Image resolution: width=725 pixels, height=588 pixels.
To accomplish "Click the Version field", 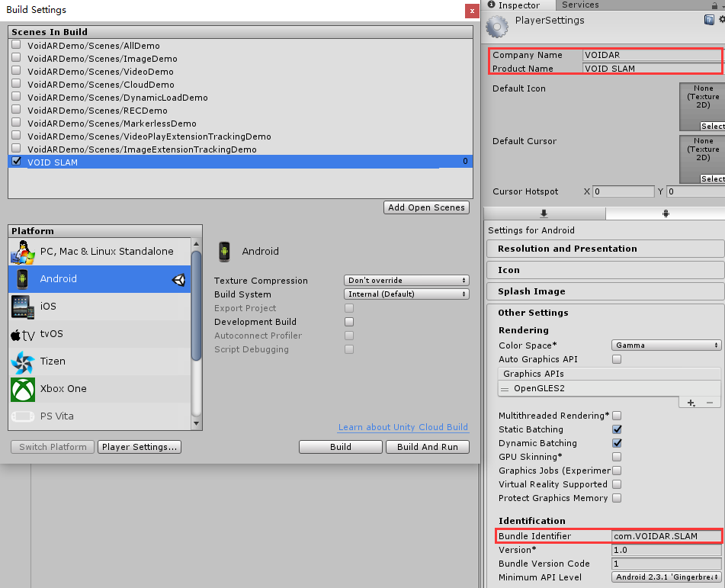I will coord(666,550).
